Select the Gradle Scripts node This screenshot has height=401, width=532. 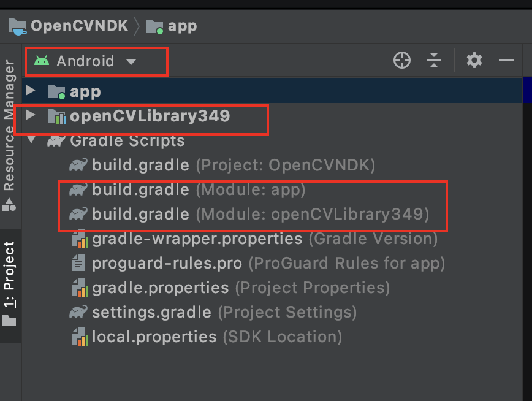click(x=272, y=140)
